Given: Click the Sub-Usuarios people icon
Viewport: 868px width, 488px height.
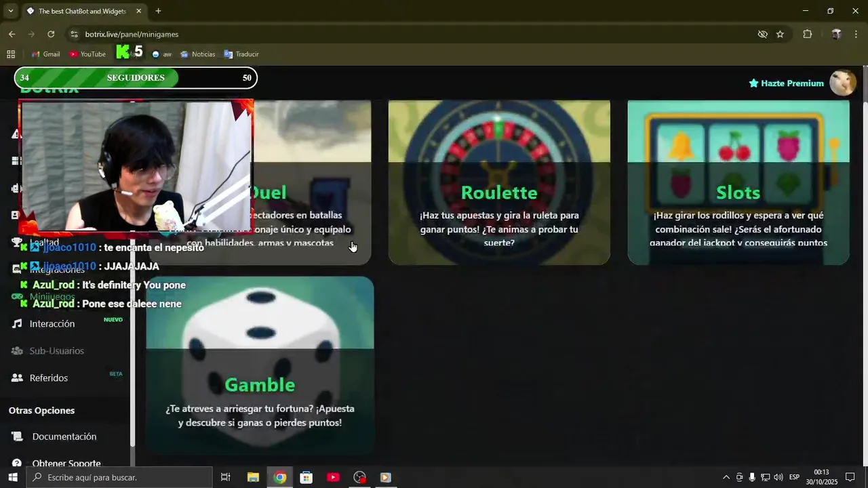Looking at the screenshot, I should pyautogui.click(x=17, y=351).
